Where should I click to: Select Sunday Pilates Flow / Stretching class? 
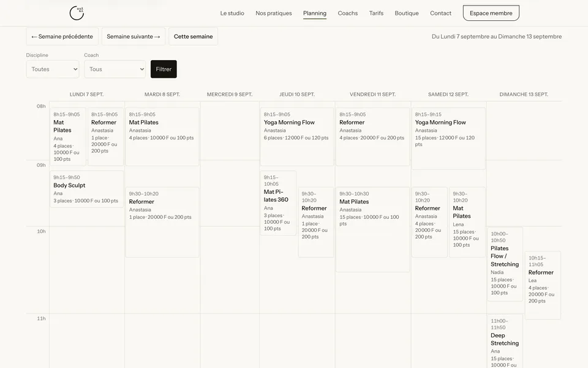click(x=505, y=264)
